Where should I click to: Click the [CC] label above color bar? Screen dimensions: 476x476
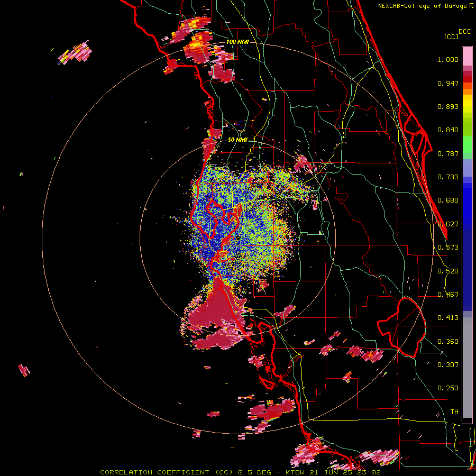point(452,36)
